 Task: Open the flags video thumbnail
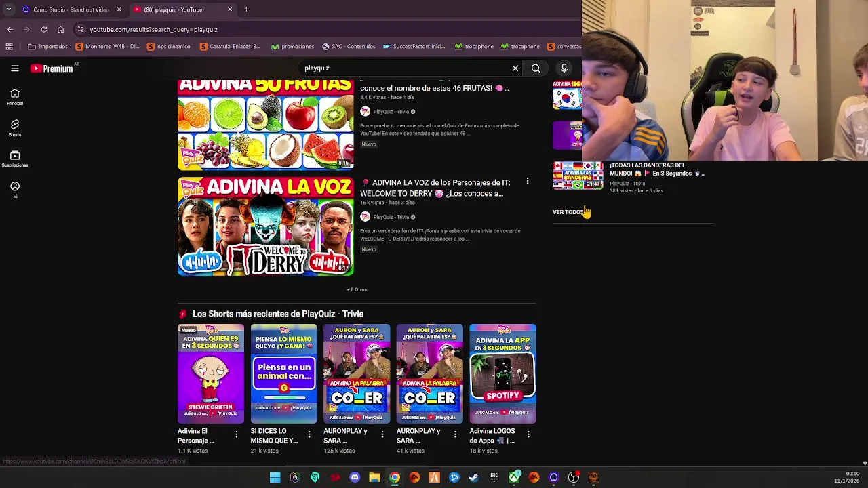click(x=578, y=176)
